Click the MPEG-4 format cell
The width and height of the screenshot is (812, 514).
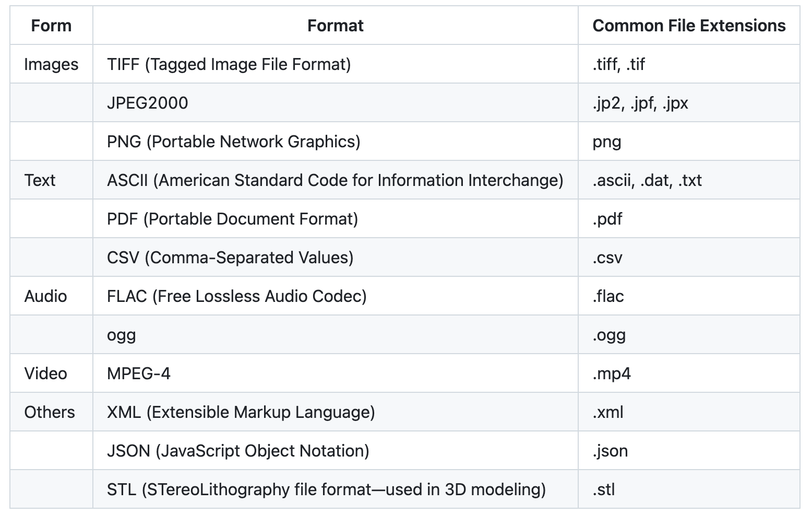138,373
